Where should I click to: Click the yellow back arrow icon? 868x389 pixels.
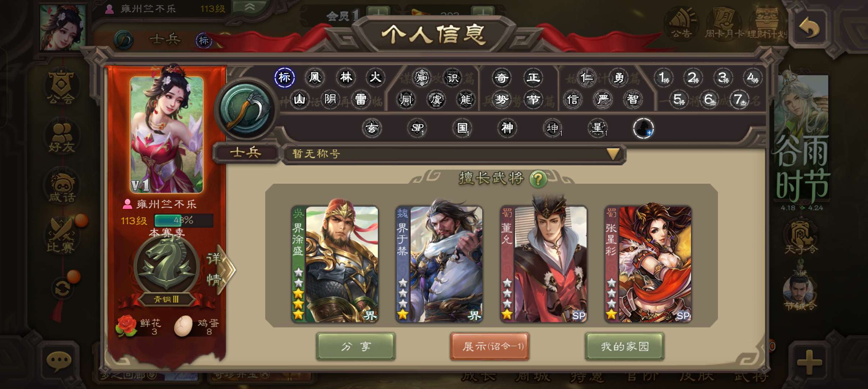click(x=809, y=28)
